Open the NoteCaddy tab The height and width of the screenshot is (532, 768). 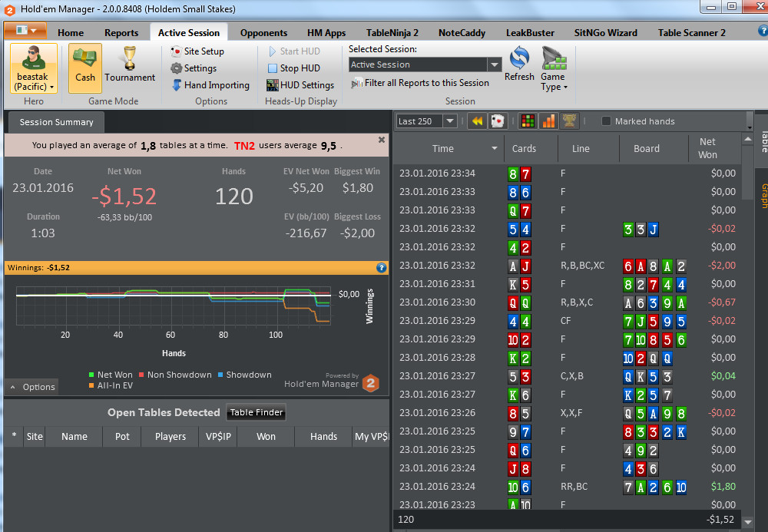462,33
